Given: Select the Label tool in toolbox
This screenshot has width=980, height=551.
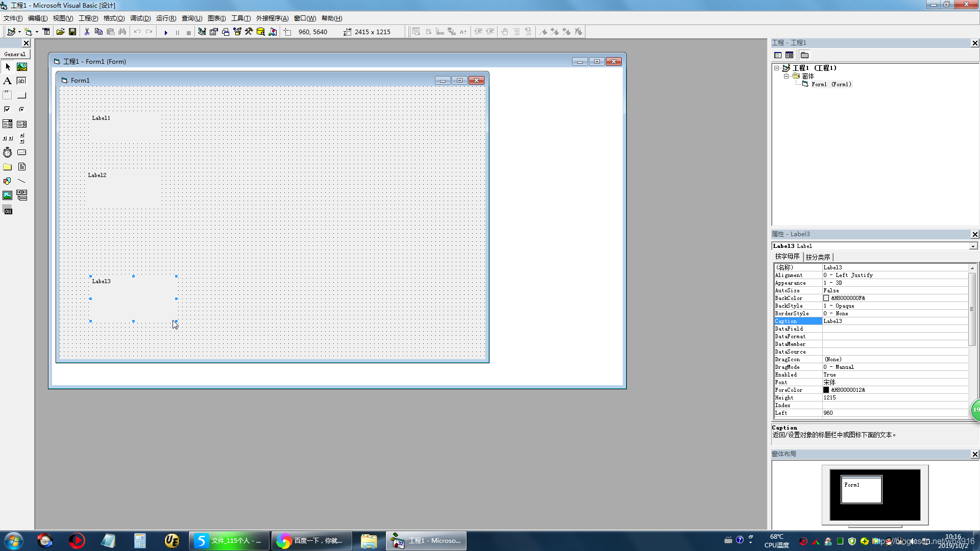Looking at the screenshot, I should 7,81.
